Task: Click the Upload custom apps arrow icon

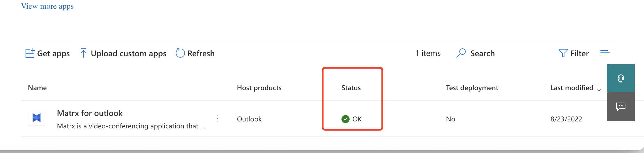Action: point(83,53)
